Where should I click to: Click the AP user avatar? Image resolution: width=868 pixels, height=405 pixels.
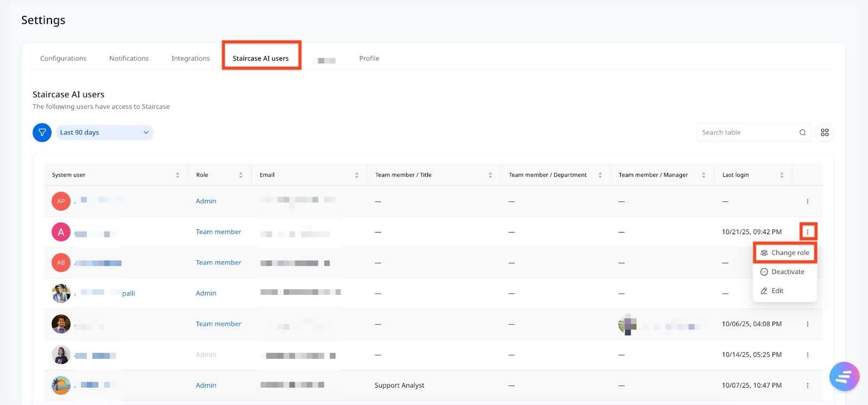click(x=61, y=201)
